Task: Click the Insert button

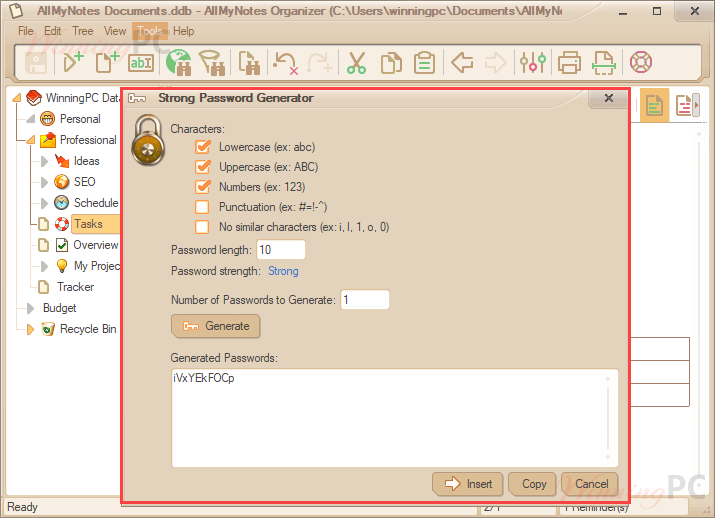Action: point(467,484)
